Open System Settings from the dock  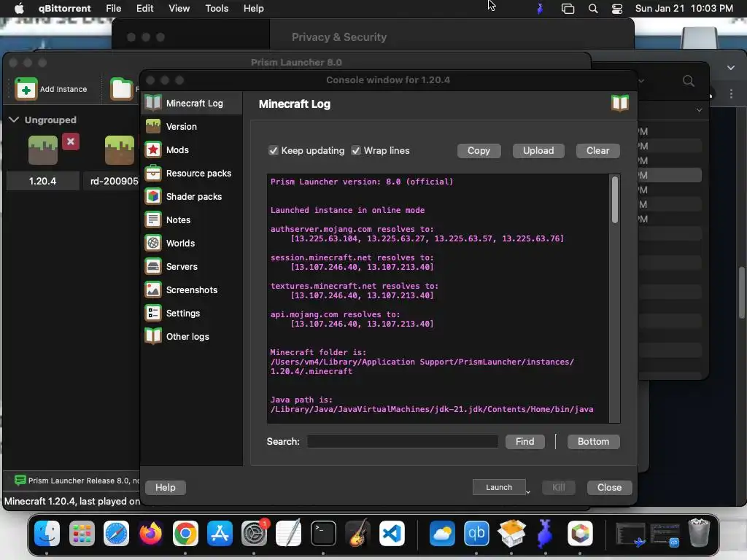point(255,533)
